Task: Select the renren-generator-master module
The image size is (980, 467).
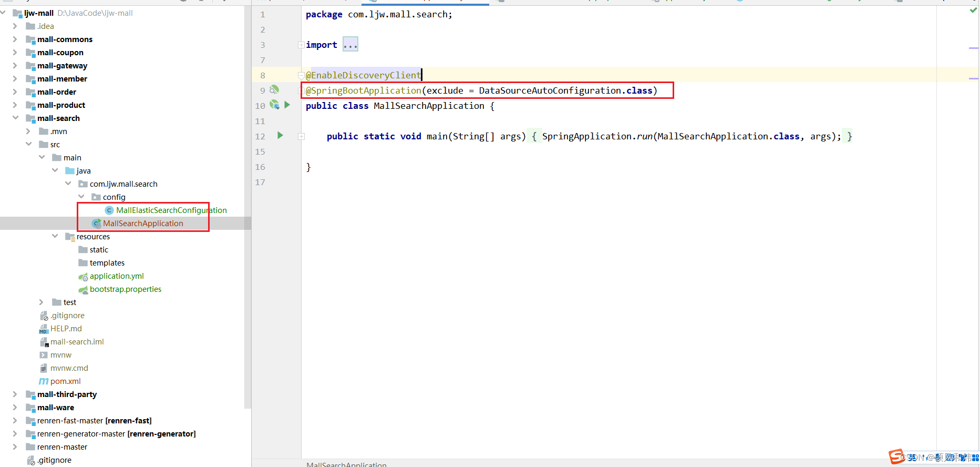Action: pos(116,434)
